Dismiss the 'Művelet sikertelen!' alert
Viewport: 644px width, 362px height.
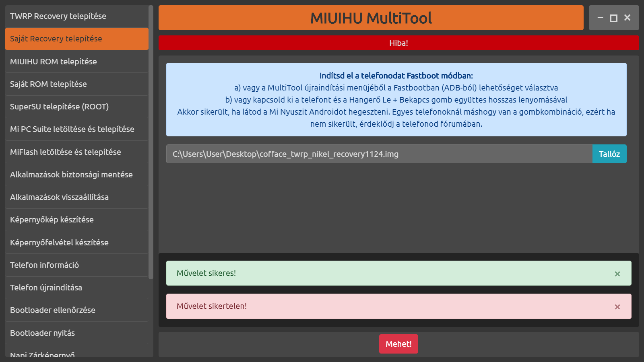point(617,306)
